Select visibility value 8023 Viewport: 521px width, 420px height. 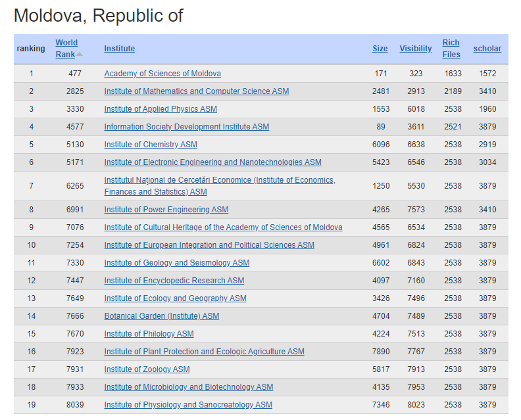pos(416,405)
